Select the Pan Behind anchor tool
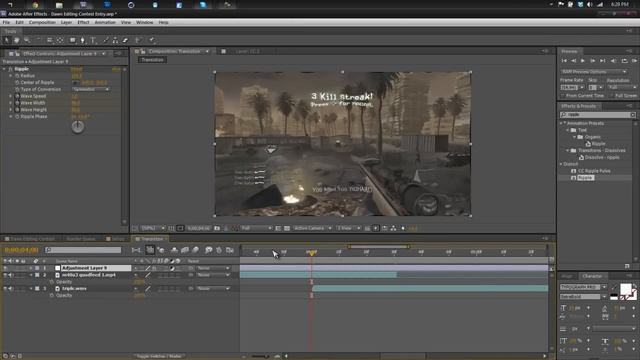This screenshot has height=360, width=640. (x=60, y=40)
